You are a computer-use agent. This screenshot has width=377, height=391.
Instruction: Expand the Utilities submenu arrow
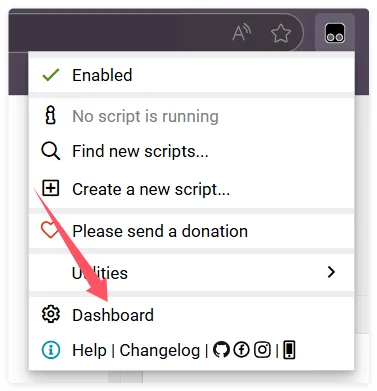331,272
